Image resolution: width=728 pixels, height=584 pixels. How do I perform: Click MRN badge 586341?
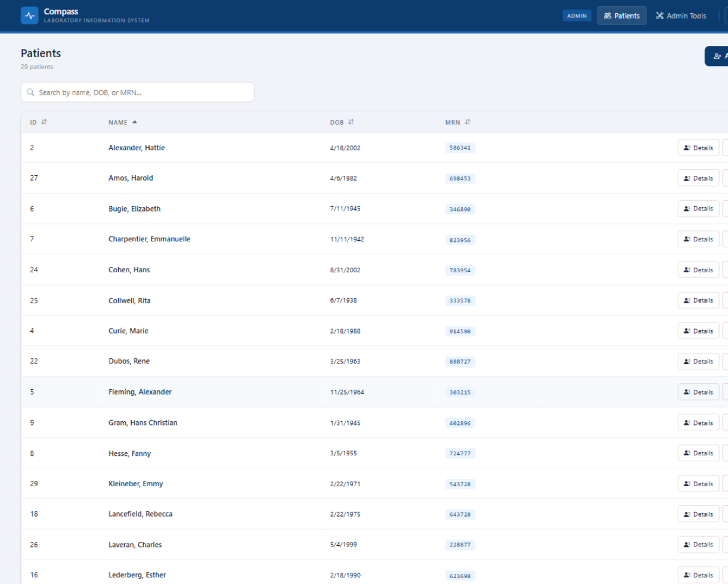point(460,148)
